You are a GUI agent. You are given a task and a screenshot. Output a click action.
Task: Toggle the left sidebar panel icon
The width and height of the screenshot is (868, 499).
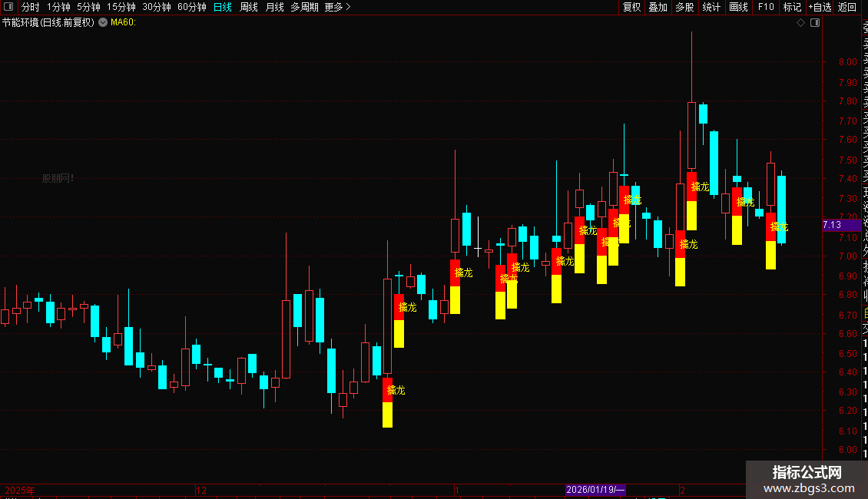(x=8, y=7)
